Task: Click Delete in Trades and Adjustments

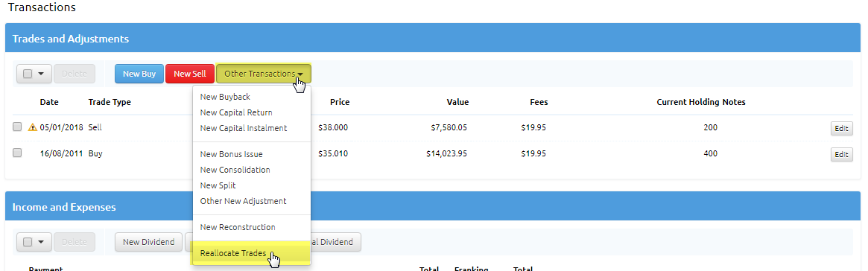Action: tap(75, 74)
